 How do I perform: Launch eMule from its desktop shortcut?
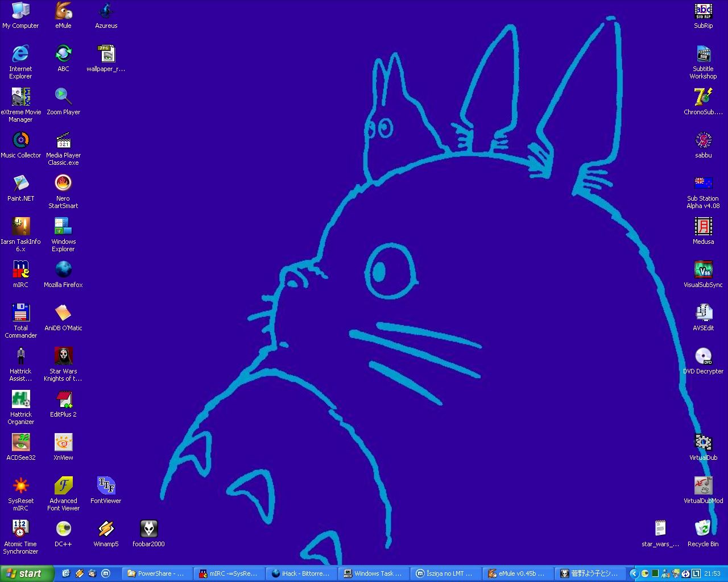tap(63, 15)
